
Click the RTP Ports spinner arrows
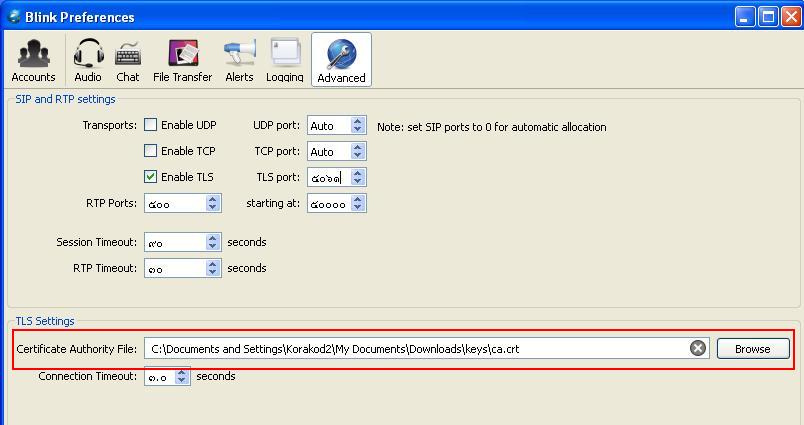click(x=213, y=204)
